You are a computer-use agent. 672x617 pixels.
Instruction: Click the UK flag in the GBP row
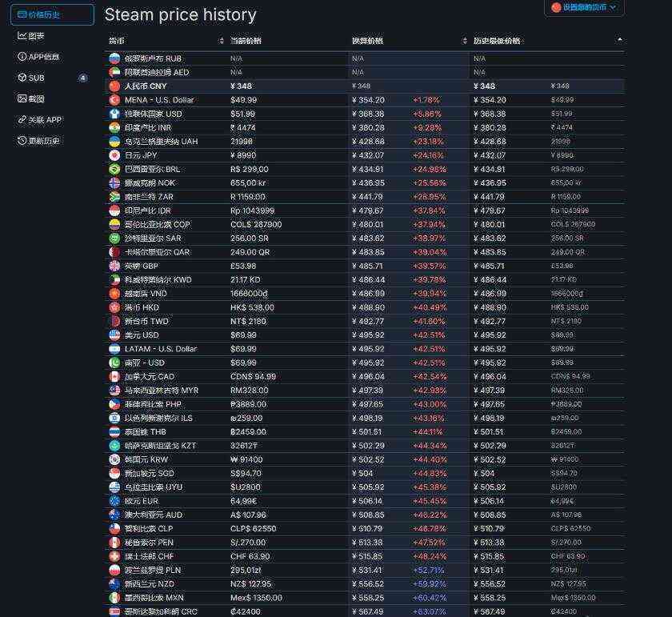point(114,266)
